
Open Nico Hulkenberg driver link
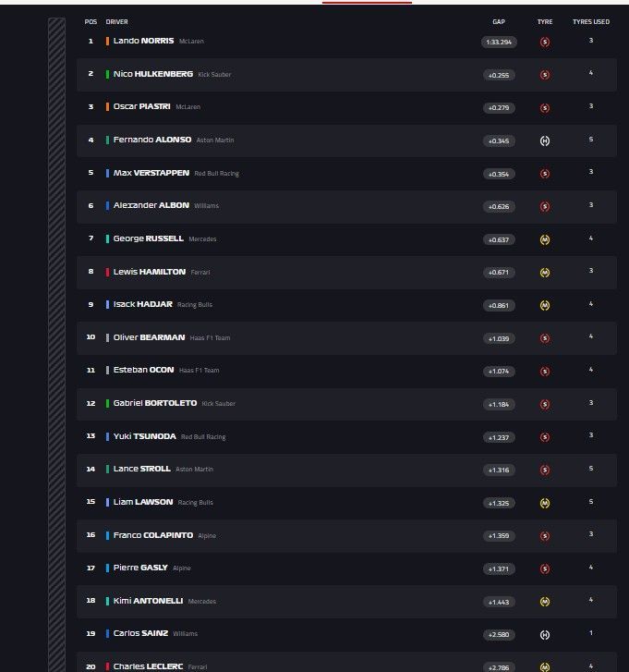pos(152,74)
